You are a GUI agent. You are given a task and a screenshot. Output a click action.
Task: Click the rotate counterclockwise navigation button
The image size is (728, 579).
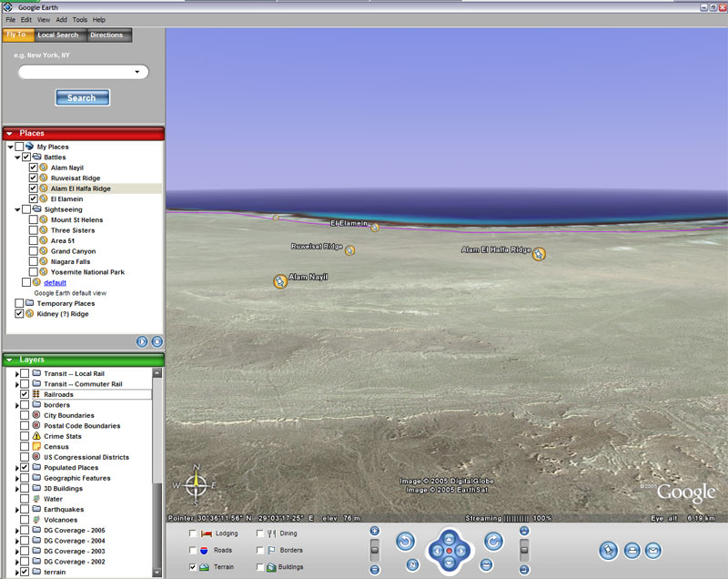[x=405, y=542]
